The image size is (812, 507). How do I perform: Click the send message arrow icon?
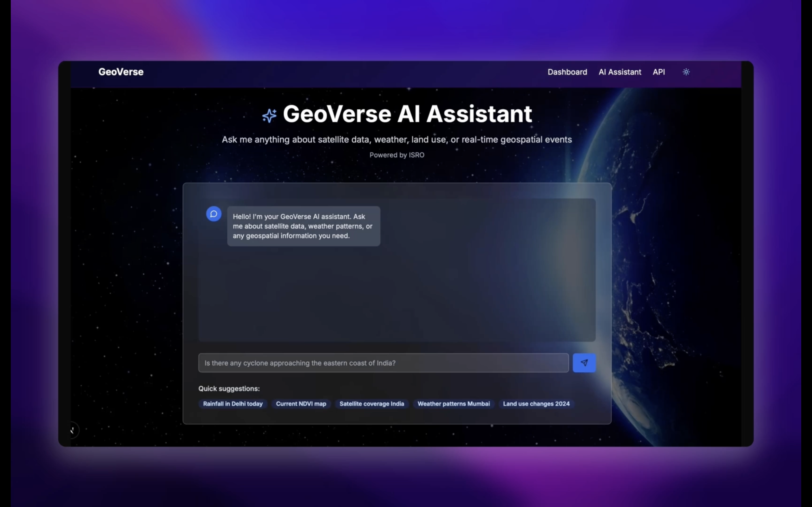tap(584, 363)
